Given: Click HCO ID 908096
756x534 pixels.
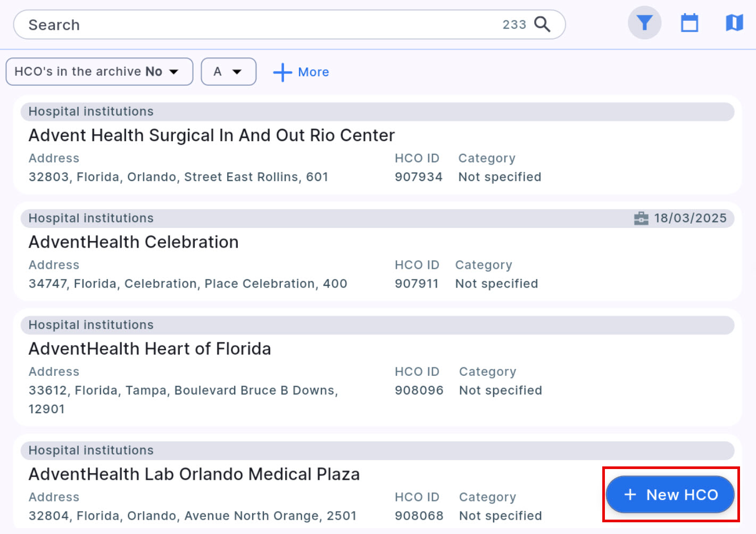Looking at the screenshot, I should (x=419, y=390).
